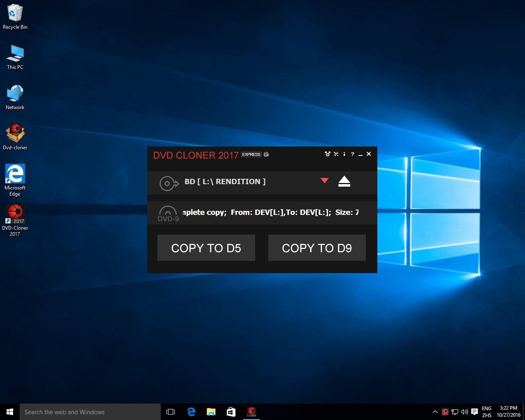
Task: Select the Dvd-cloner installer desktop icon
Action: tap(15, 137)
